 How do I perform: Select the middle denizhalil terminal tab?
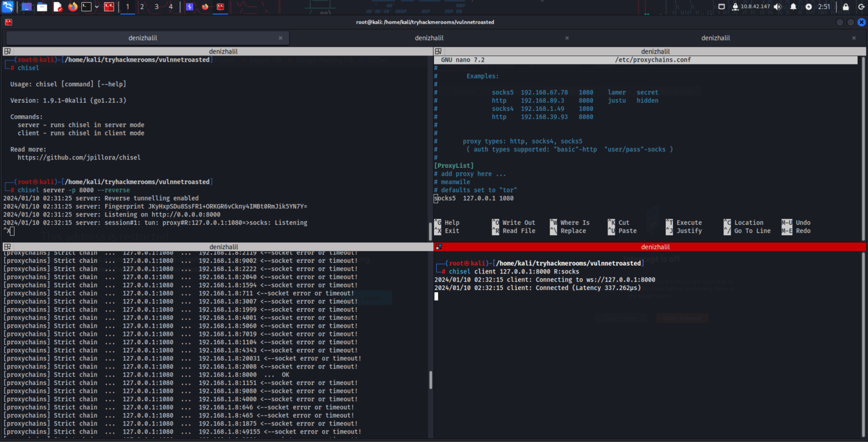[x=429, y=37]
